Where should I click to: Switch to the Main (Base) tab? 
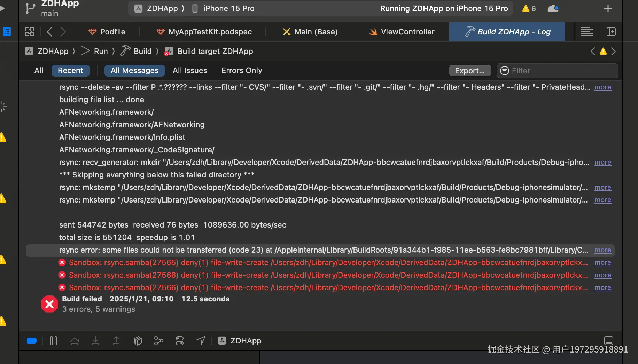(x=310, y=32)
